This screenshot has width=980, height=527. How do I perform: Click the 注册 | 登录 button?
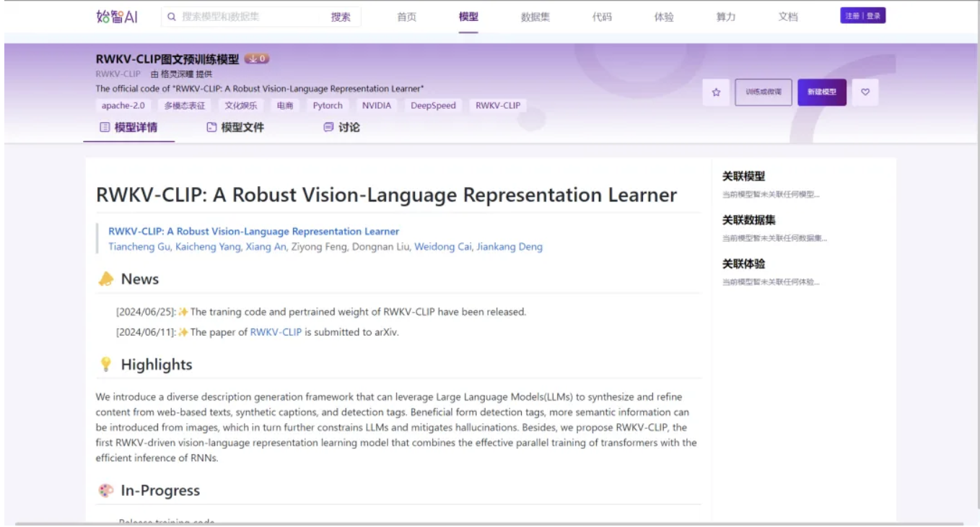(x=862, y=16)
